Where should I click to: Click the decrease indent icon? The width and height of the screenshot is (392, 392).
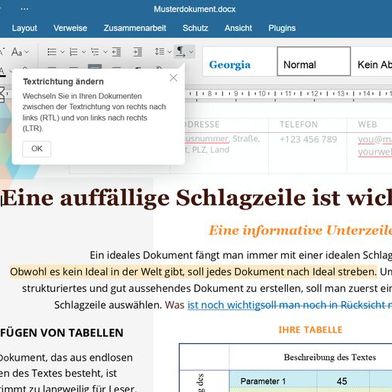(116, 52)
